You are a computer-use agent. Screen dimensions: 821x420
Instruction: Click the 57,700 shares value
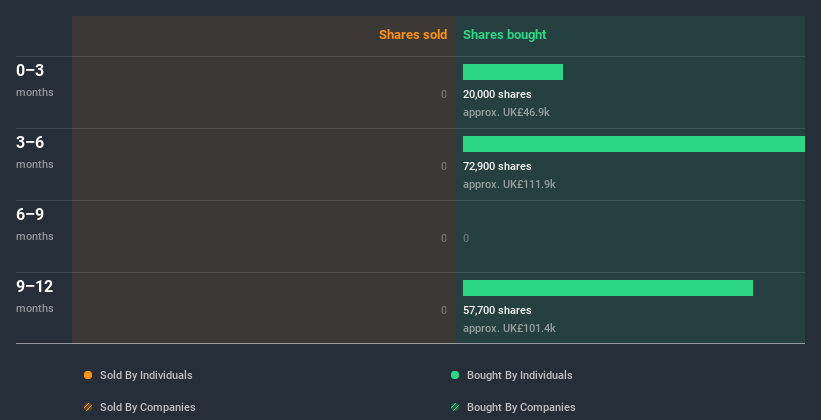[x=497, y=310]
